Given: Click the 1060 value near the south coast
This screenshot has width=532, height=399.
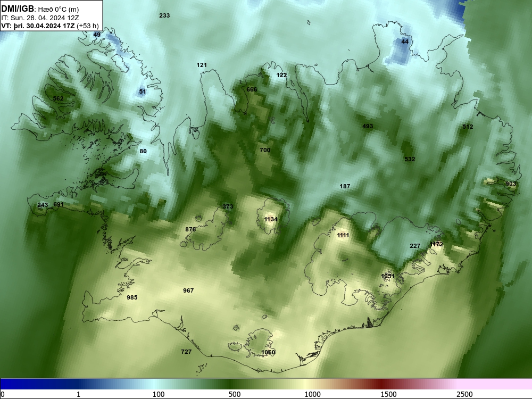Looking at the screenshot, I should tap(268, 352).
